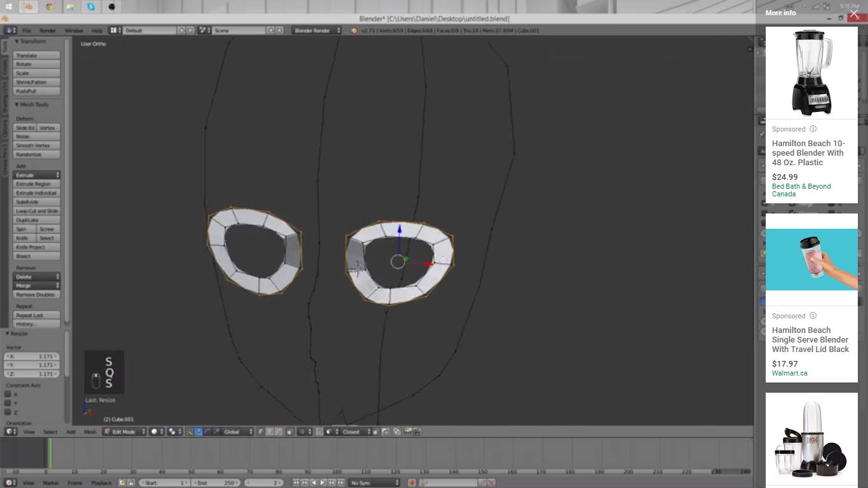Screen dimensions: 868x488
Task: Open the Window menu
Action: (74, 30)
